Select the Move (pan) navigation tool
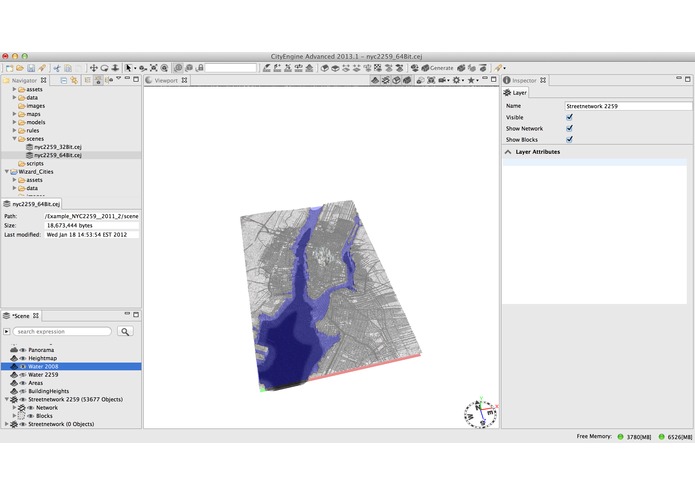This screenshot has width=695, height=494. pos(94,68)
